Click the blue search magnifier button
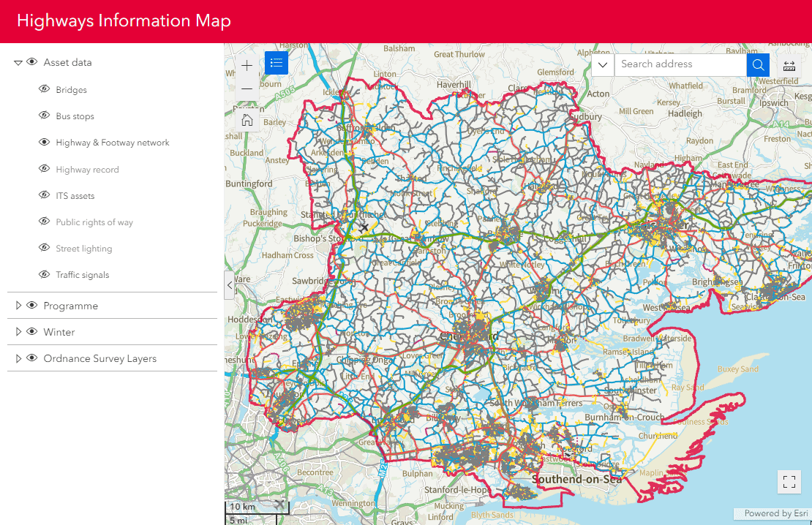812x525 pixels. (758, 64)
